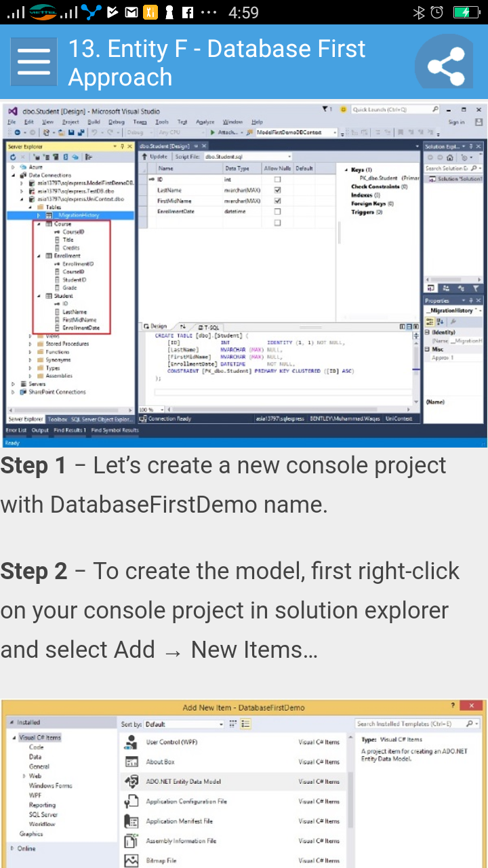The height and width of the screenshot is (868, 488).
Task: Open the Error List tab
Action: point(16,430)
